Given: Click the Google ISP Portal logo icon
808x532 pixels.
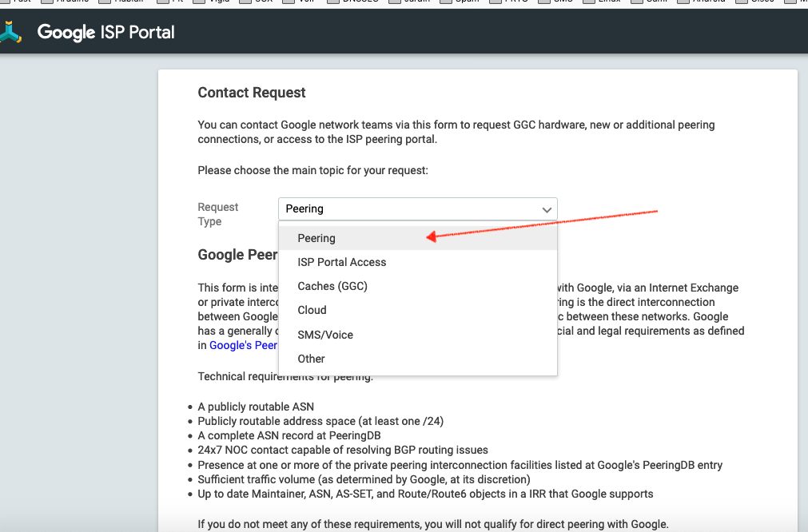Looking at the screenshot, I should [x=10, y=32].
